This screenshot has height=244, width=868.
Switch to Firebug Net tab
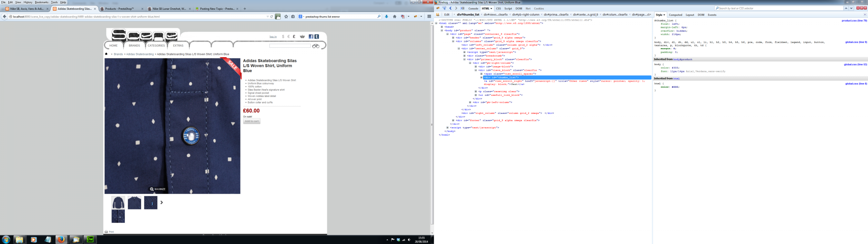(528, 8)
